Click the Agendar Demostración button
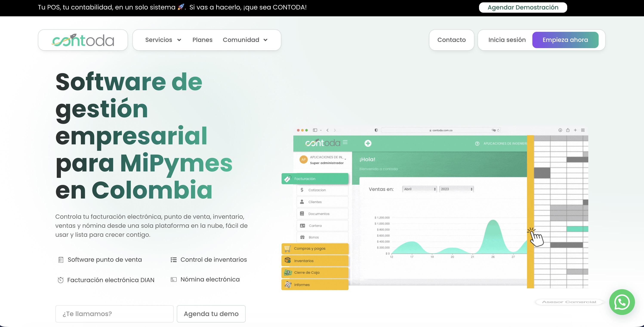644x327 pixels. pyautogui.click(x=523, y=7)
